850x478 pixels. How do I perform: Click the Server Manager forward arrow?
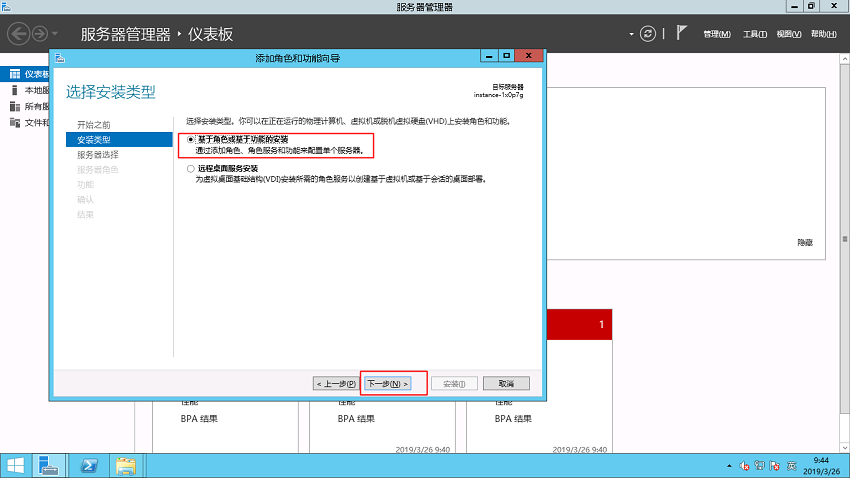[40, 34]
